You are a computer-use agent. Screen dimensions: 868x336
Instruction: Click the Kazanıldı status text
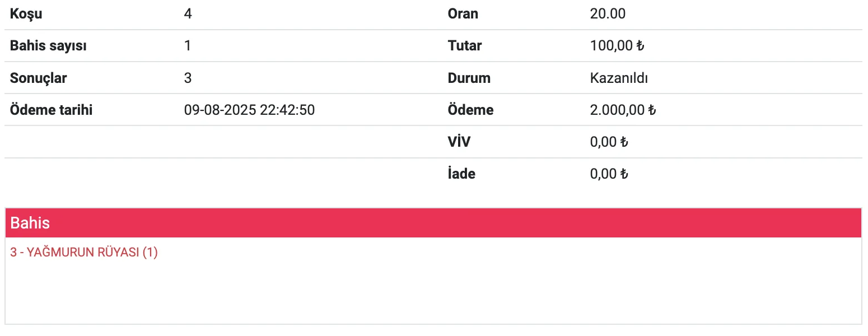[619, 78]
